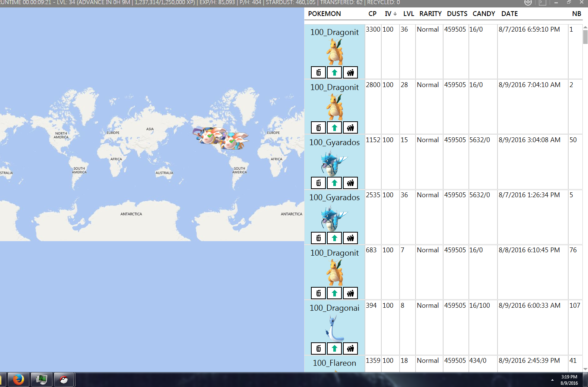Show hidden system tray icons
Screen dimensions: 588x387
pos(552,380)
